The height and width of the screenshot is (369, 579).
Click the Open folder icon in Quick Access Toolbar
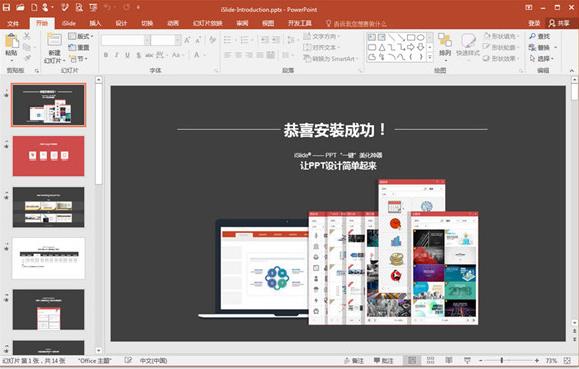click(x=20, y=7)
